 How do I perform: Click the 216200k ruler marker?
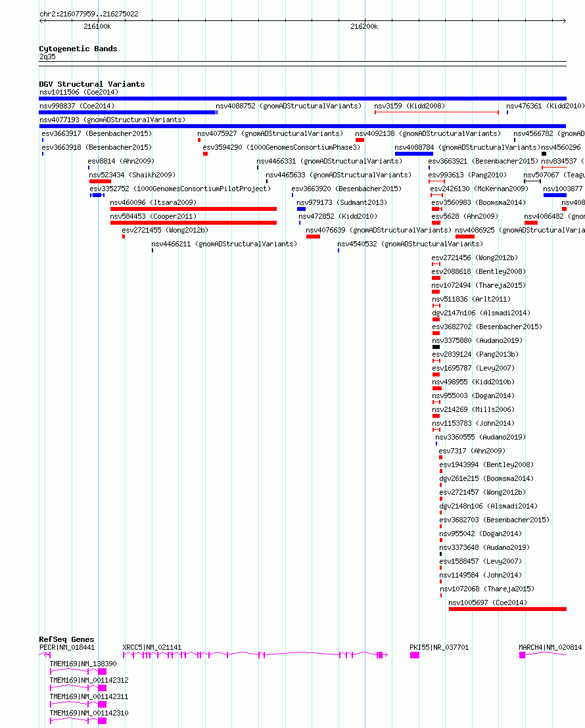364,27
